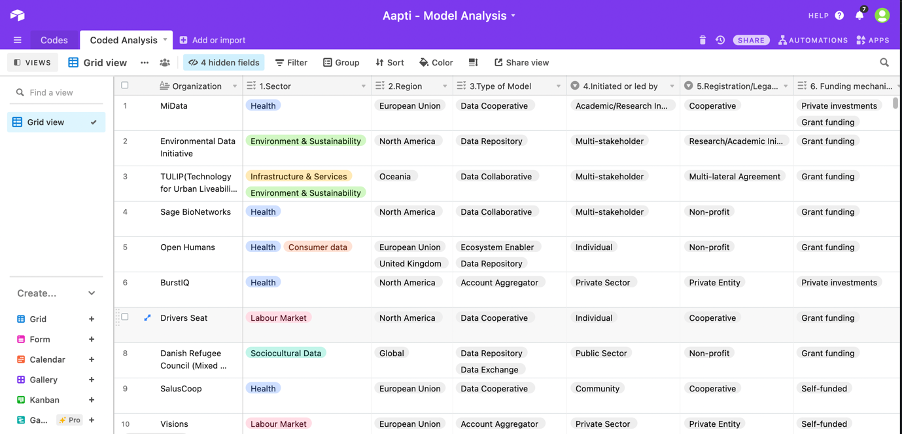Click the Find a view search field
Viewport: 902px width, 434px height.
pos(56,92)
